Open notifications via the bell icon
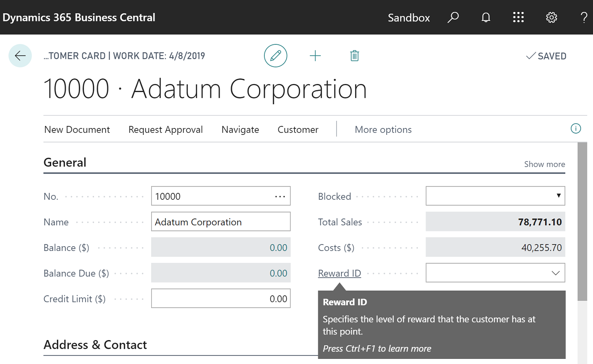The image size is (593, 364). coord(486,17)
